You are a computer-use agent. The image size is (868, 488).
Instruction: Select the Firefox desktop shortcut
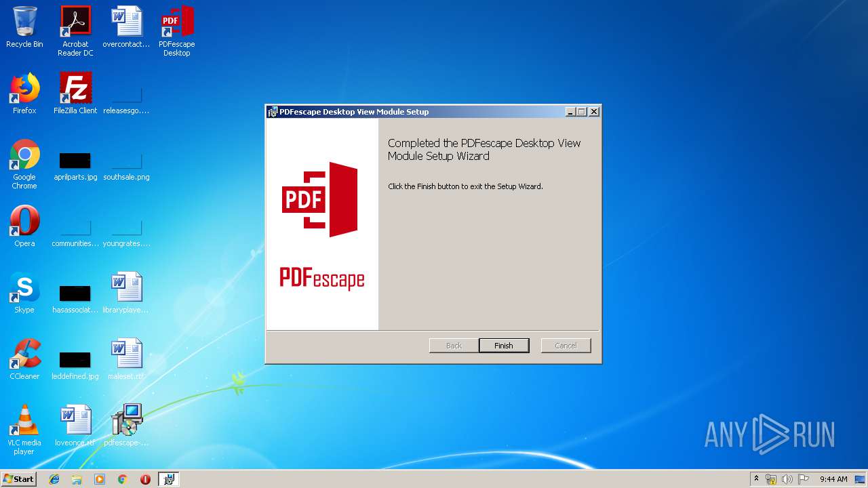(x=24, y=94)
